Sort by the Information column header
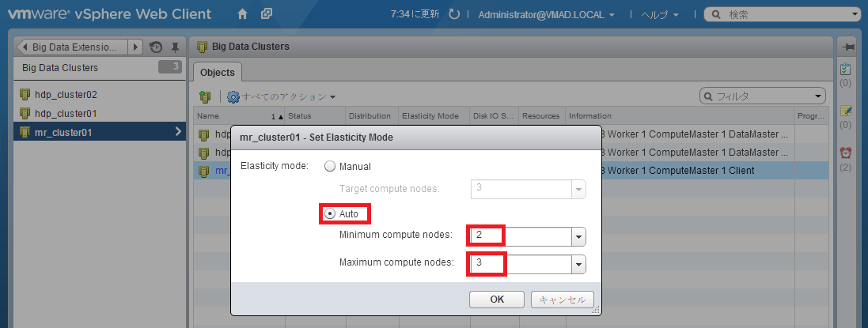 [680, 116]
